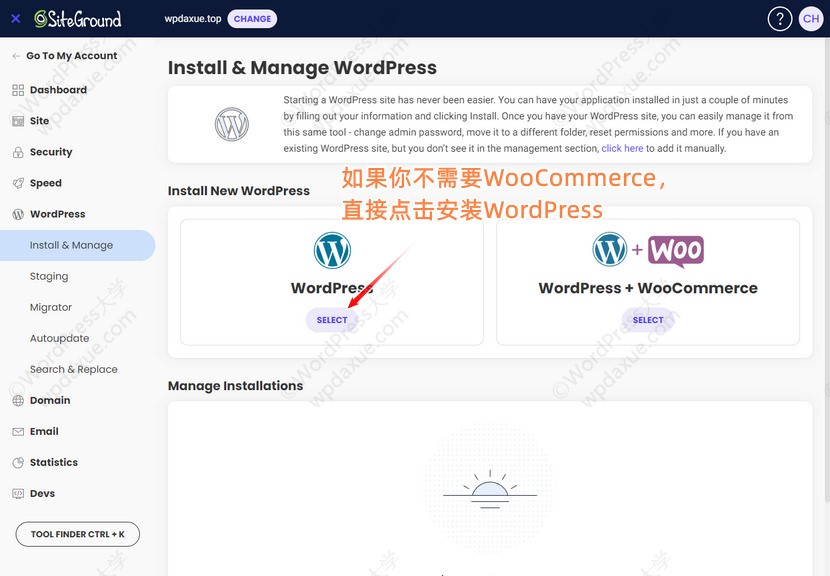Open the help question mark icon
The width and height of the screenshot is (830, 576).
click(x=779, y=19)
